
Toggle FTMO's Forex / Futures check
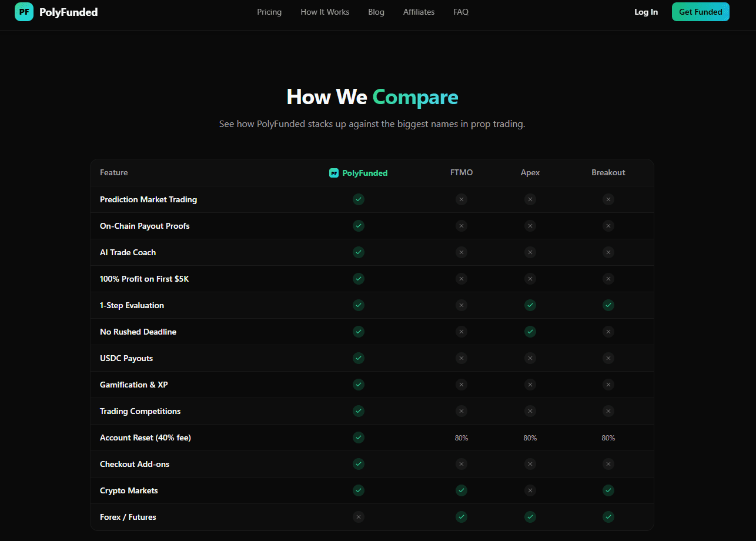461,517
